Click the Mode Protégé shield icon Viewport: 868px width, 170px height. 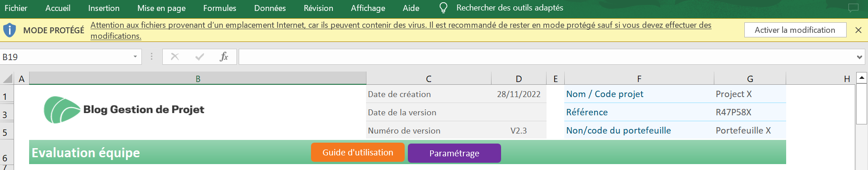pyautogui.click(x=10, y=31)
